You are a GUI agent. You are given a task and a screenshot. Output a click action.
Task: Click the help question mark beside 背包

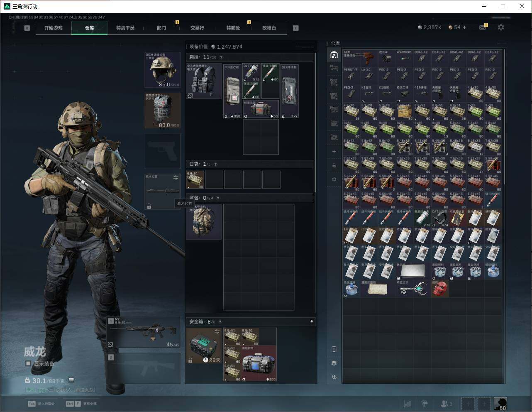click(218, 198)
